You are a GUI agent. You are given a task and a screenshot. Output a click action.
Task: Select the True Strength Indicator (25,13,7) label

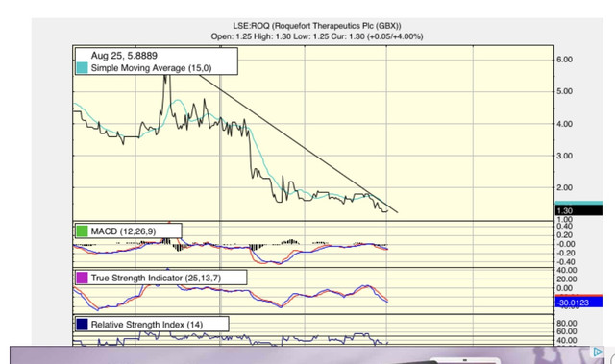click(x=156, y=278)
